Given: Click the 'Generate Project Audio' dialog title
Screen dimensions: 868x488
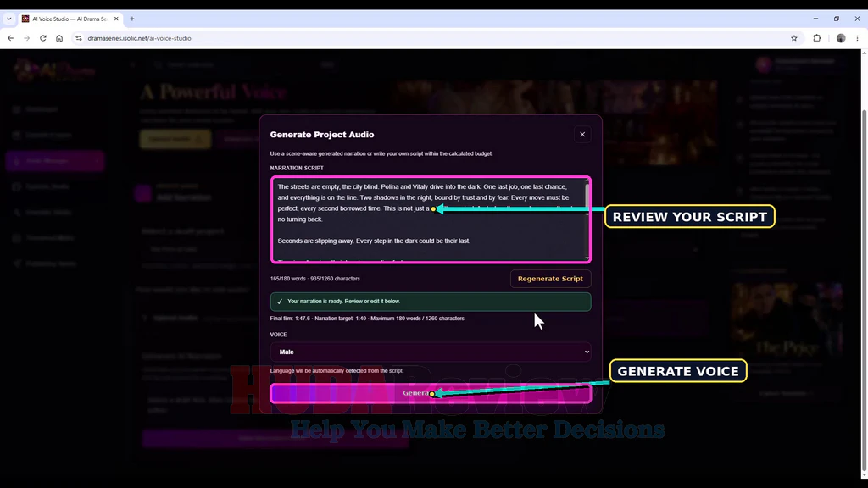Looking at the screenshot, I should click(321, 135).
